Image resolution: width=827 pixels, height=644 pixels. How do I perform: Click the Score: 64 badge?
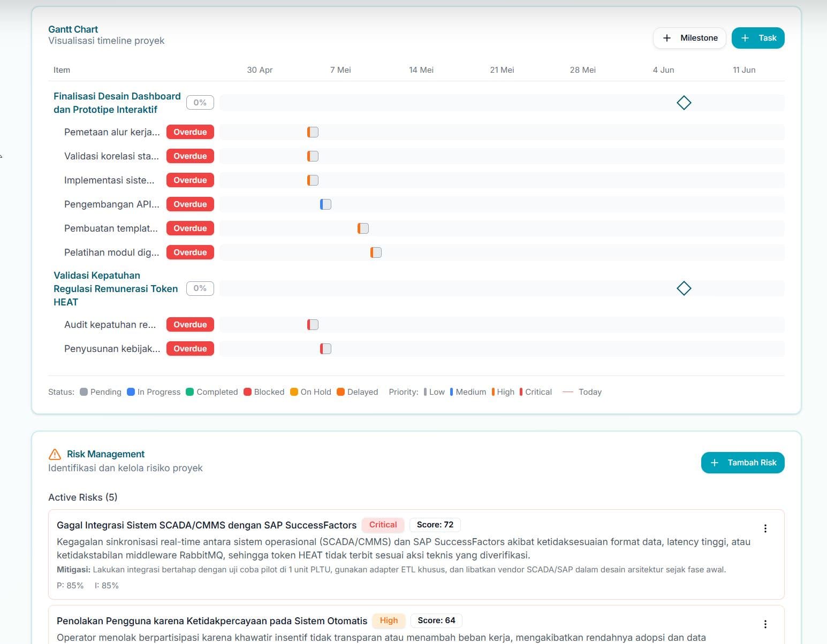pyautogui.click(x=437, y=620)
